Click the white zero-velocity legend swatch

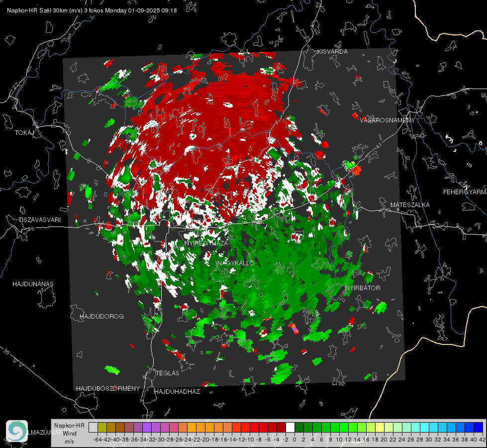click(290, 427)
